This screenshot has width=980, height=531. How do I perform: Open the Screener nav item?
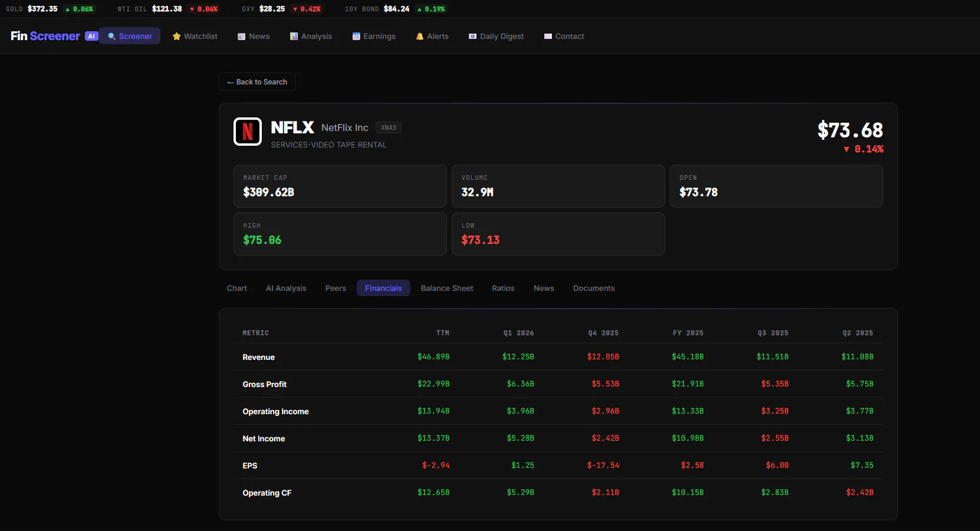pos(130,36)
